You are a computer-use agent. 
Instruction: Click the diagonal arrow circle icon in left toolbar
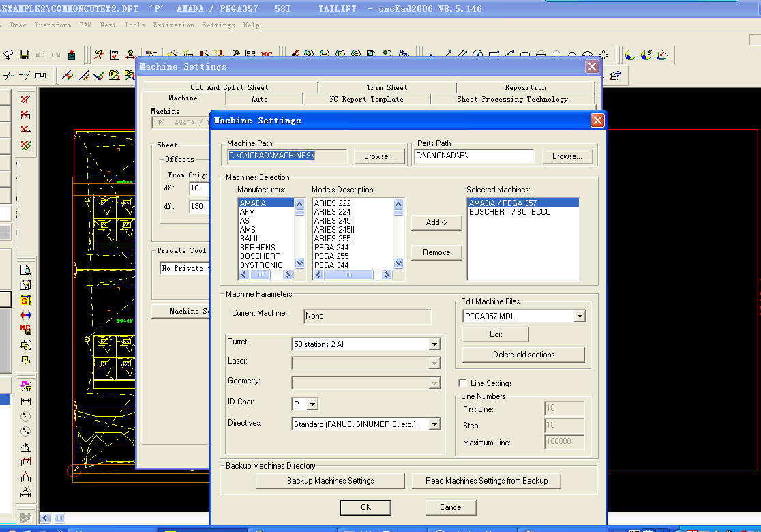click(x=26, y=432)
